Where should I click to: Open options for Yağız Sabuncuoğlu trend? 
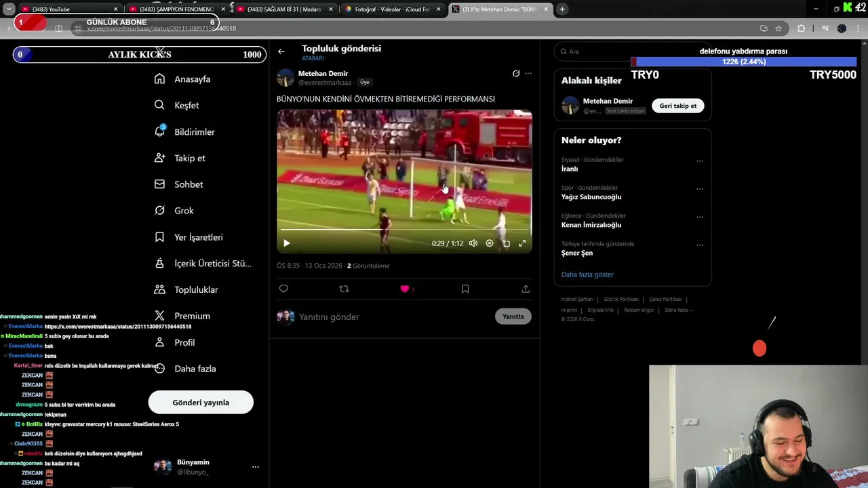pos(700,189)
